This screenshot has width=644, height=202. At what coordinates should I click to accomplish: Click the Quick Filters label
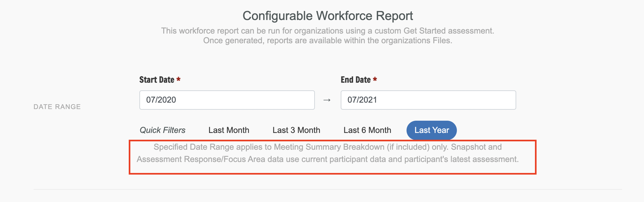point(163,130)
